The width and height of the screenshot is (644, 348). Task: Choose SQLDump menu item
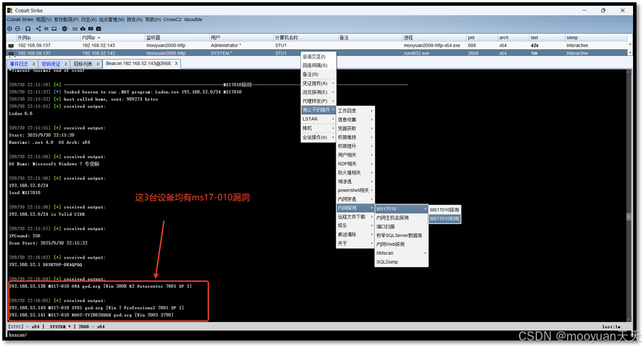click(x=401, y=262)
